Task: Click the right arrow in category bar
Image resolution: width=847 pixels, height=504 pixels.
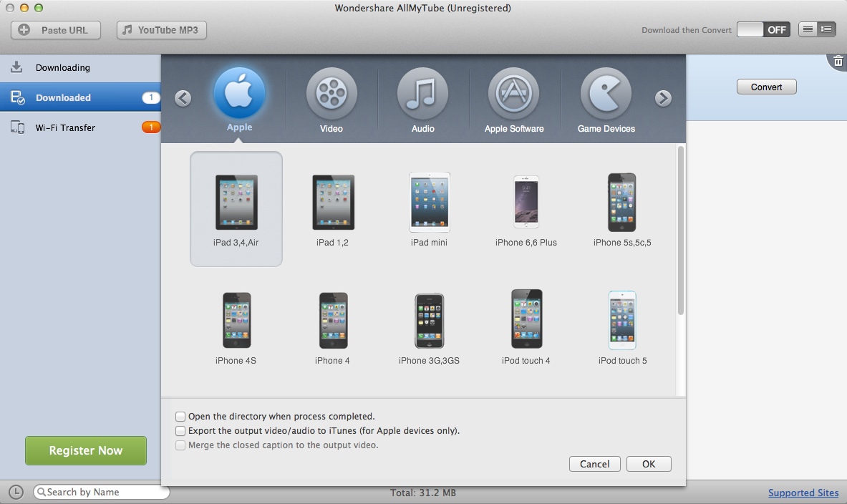Action: coord(663,98)
